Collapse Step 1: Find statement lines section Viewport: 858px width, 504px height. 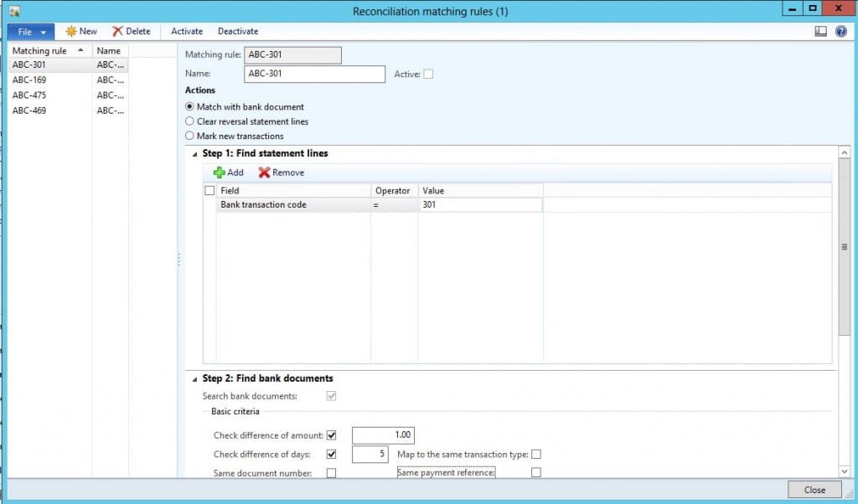click(194, 153)
